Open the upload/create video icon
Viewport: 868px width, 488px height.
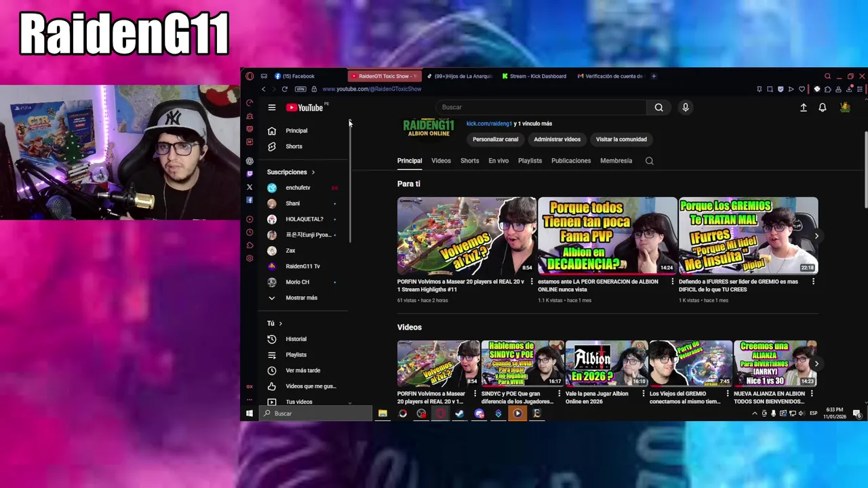pyautogui.click(x=804, y=107)
